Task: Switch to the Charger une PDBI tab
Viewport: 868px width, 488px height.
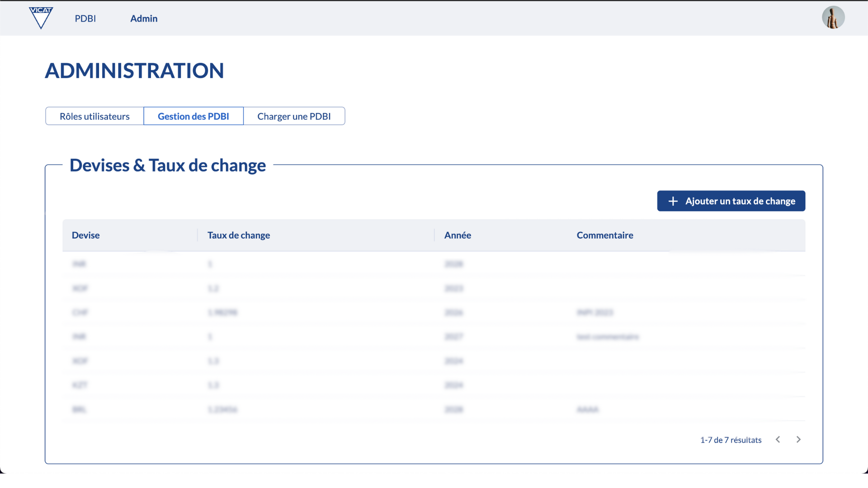Action: (x=294, y=116)
